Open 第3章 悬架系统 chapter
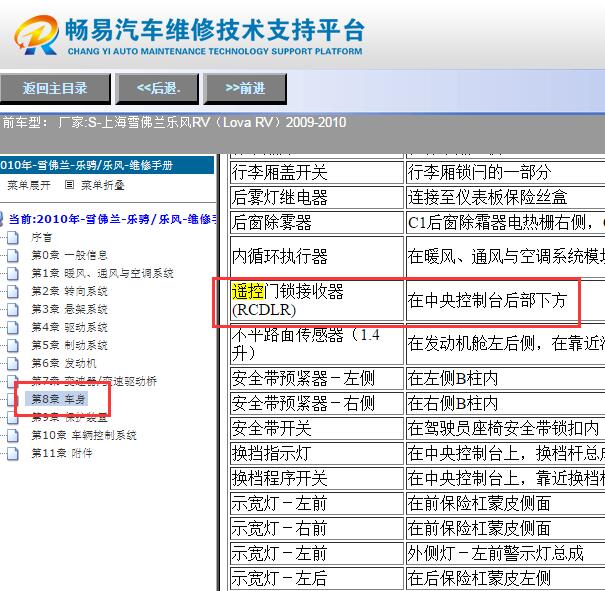605x591 pixels. coord(69,309)
